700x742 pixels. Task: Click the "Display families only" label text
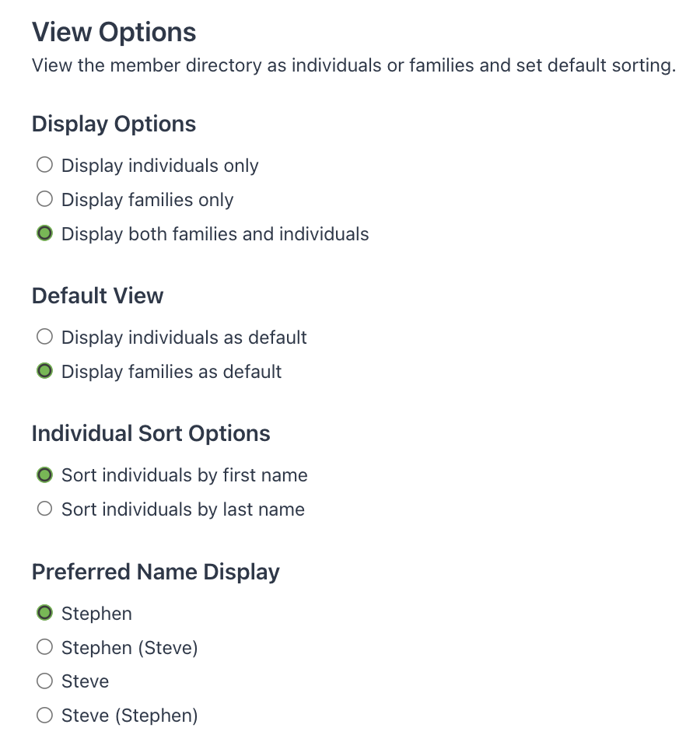pyautogui.click(x=147, y=199)
